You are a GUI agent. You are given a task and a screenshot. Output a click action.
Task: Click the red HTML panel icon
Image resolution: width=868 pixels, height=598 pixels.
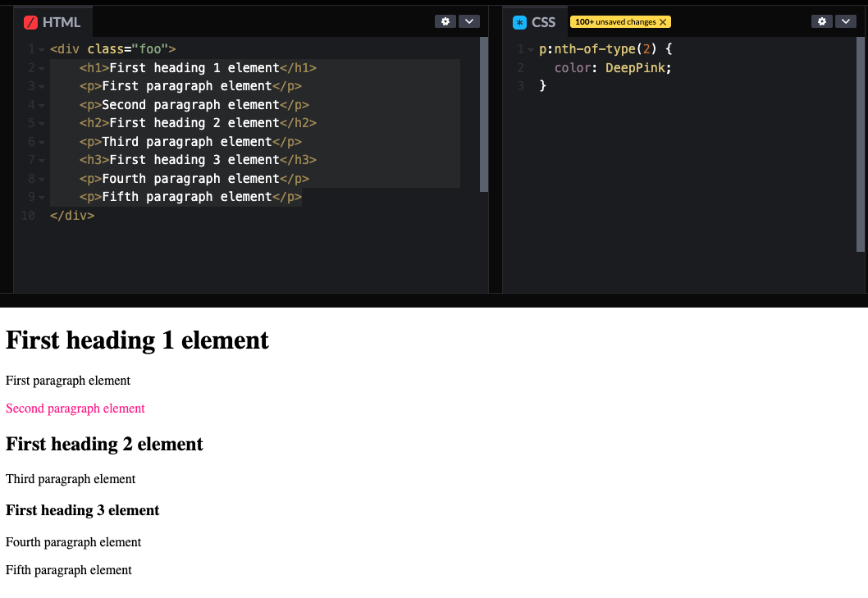point(32,22)
